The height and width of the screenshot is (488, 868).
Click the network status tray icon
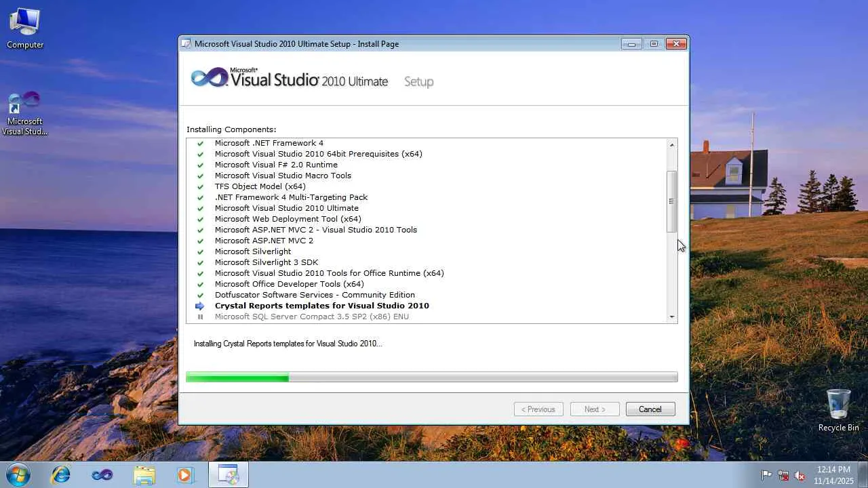(x=783, y=475)
